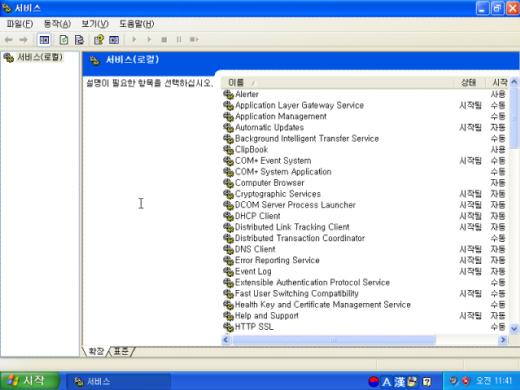Select COM+ Event System service
Viewport: 520px width, 390px height.
click(x=273, y=161)
